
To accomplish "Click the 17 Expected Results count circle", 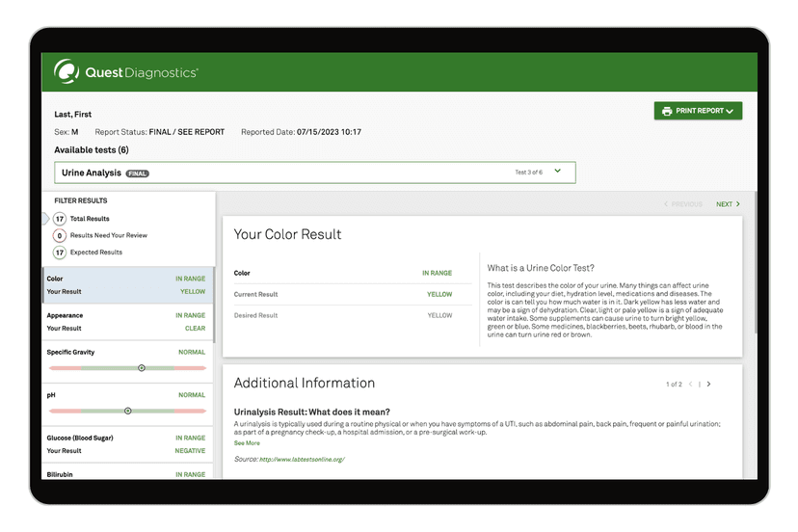I will tap(59, 253).
